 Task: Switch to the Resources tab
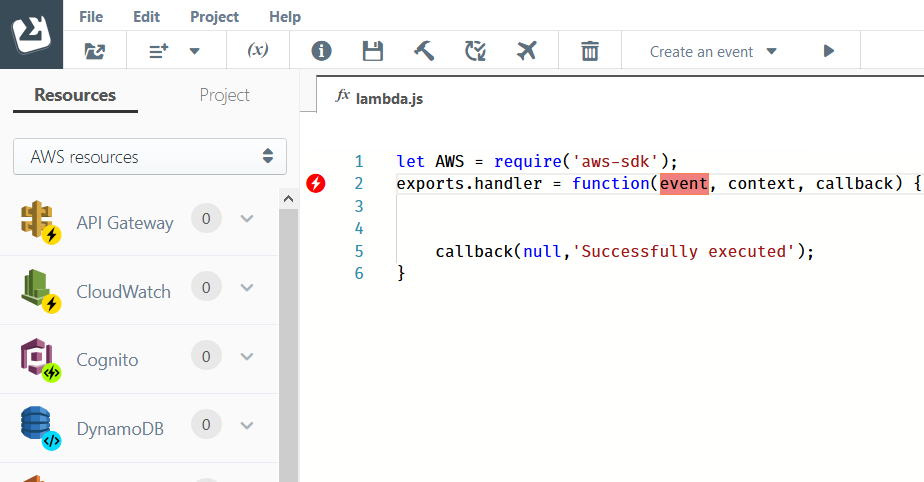tap(75, 95)
